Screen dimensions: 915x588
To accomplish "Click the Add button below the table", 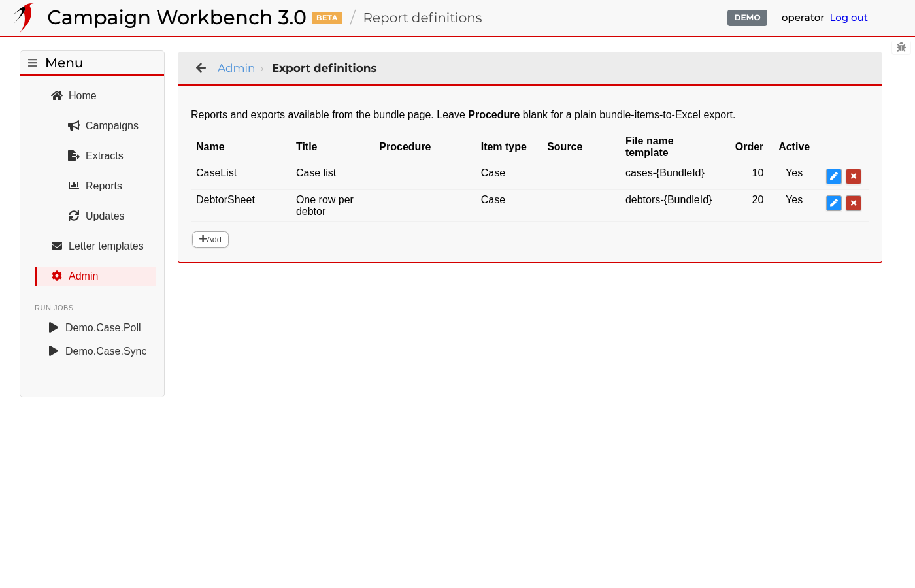I will [210, 239].
